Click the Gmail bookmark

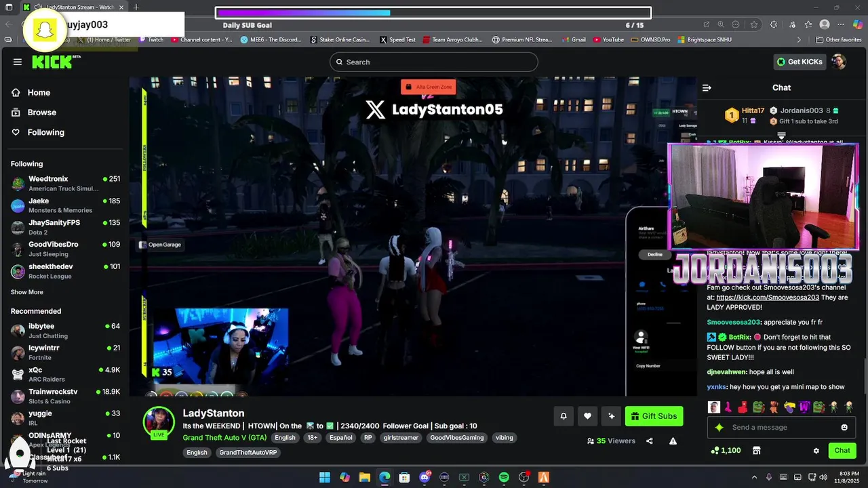pyautogui.click(x=574, y=40)
